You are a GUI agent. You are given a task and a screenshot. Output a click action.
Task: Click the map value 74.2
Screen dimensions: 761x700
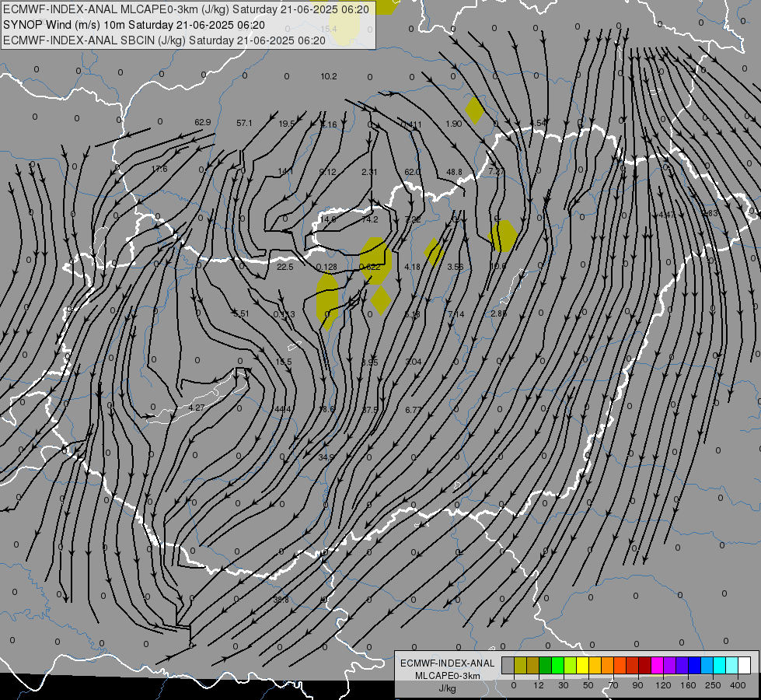tap(370, 219)
